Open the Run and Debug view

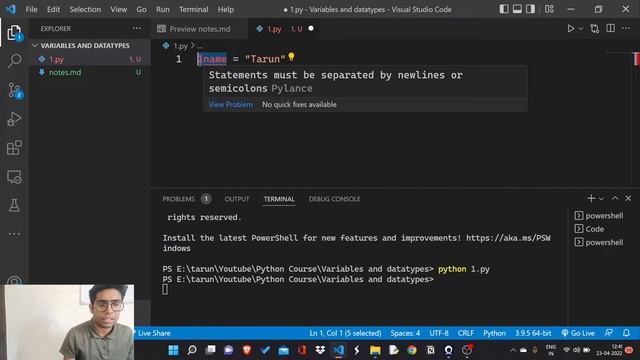coord(14,119)
